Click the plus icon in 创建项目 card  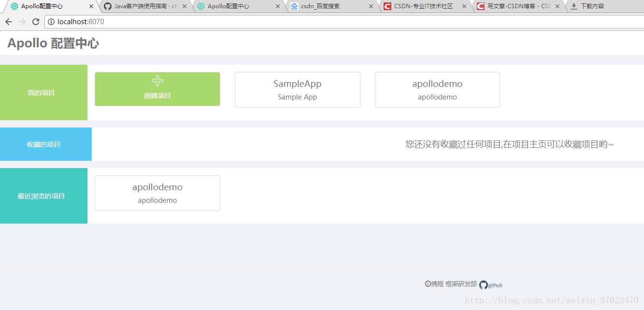pyautogui.click(x=157, y=81)
